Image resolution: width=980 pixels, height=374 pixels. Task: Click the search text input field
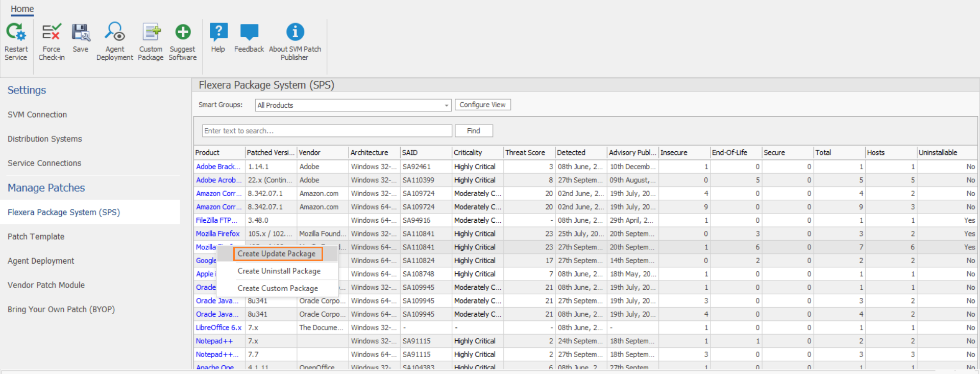click(327, 131)
